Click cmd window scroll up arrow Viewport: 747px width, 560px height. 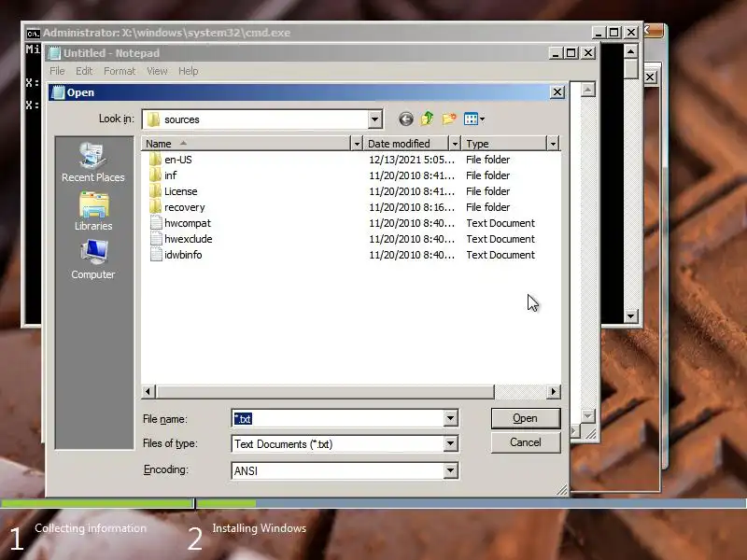click(x=631, y=51)
